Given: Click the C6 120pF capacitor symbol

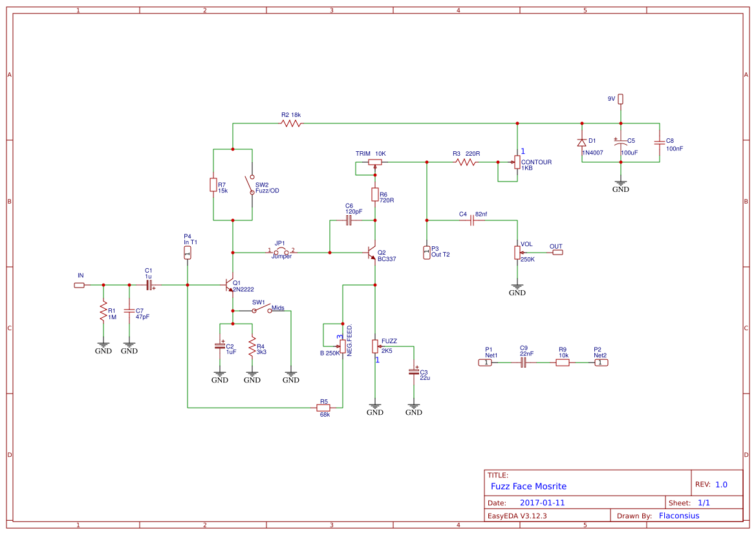Looking at the screenshot, I should coord(349,220).
